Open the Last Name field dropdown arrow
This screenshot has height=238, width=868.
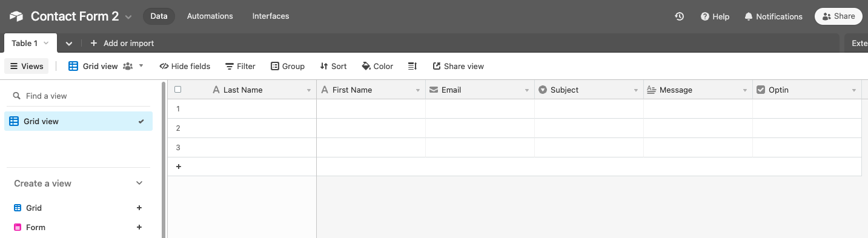(309, 90)
